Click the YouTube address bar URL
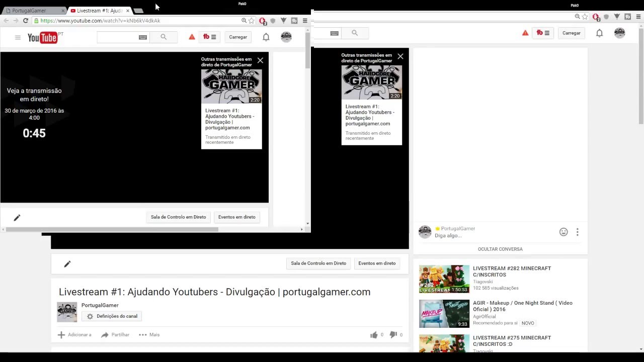Viewport: 644px width, 362px height. (100, 21)
